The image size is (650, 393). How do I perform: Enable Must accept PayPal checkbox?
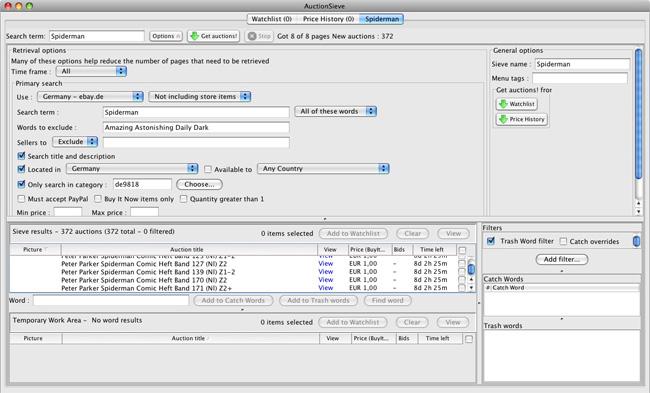pos(21,199)
